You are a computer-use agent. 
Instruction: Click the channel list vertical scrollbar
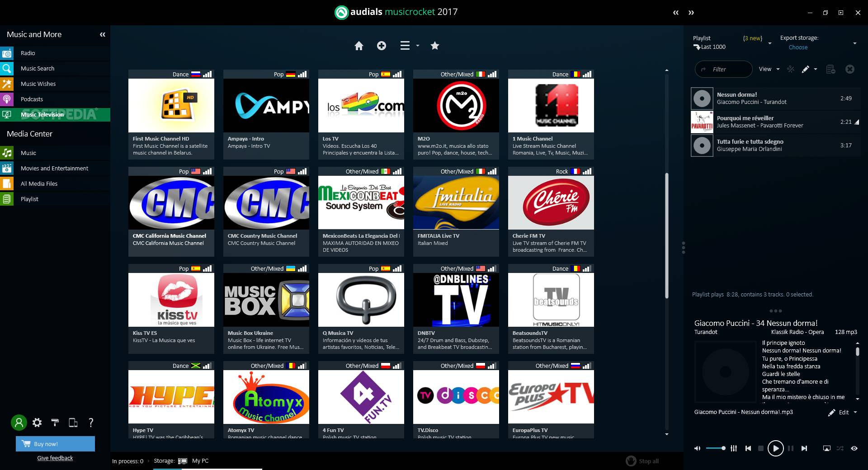[x=667, y=235]
